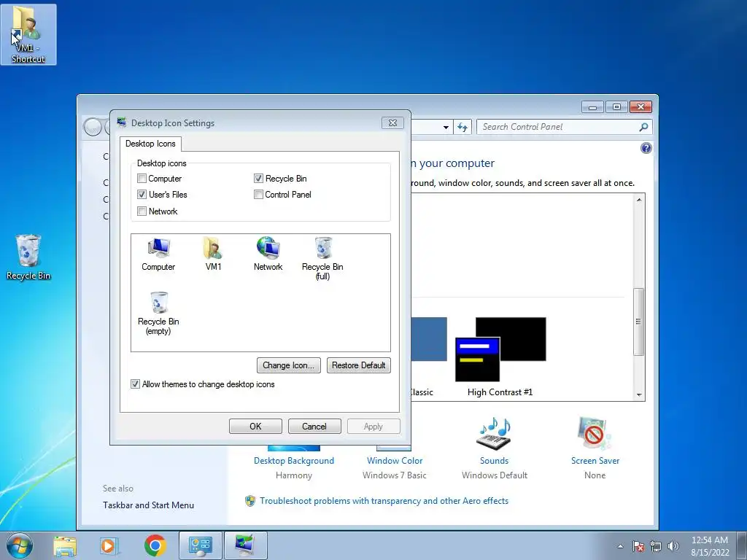The width and height of the screenshot is (747, 560).
Task: Click the volume speaker icon in the tray
Action: (x=673, y=546)
